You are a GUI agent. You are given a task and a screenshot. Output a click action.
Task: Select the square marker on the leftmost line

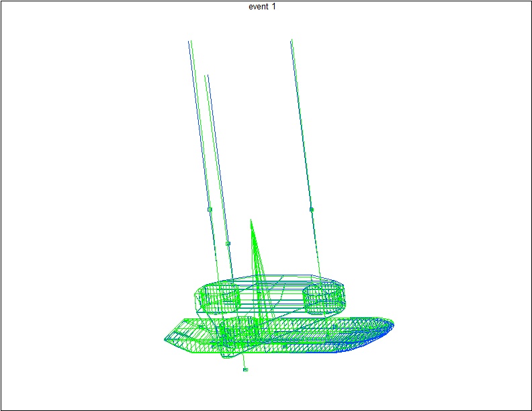point(210,210)
